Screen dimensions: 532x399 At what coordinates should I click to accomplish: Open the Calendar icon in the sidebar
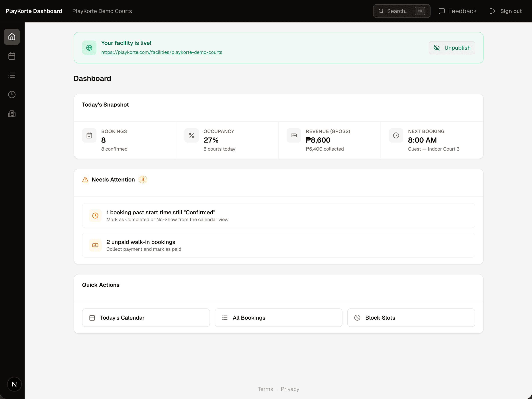(x=12, y=56)
